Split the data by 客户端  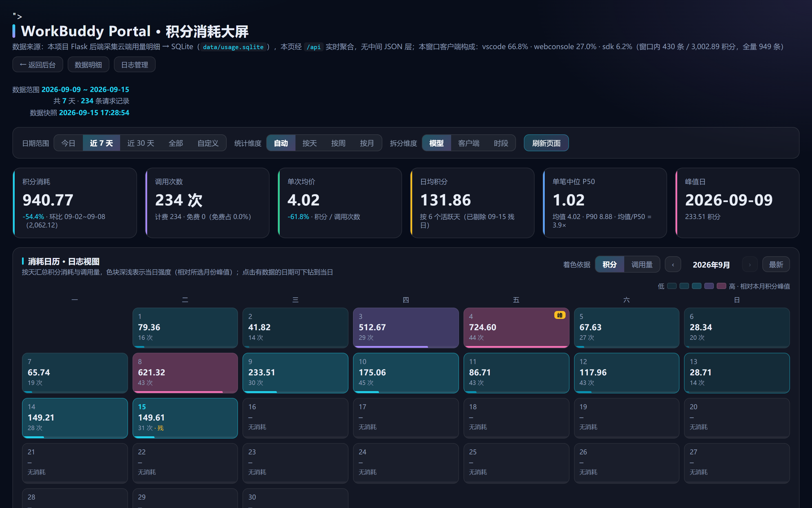(x=469, y=143)
